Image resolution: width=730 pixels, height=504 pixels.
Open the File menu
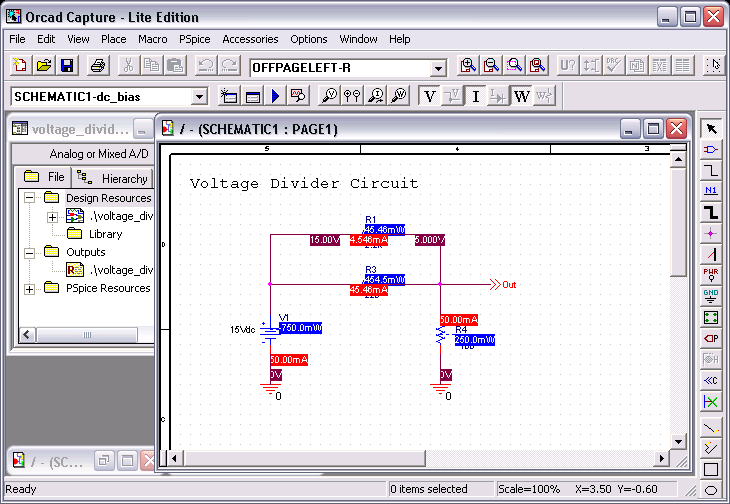(x=17, y=39)
